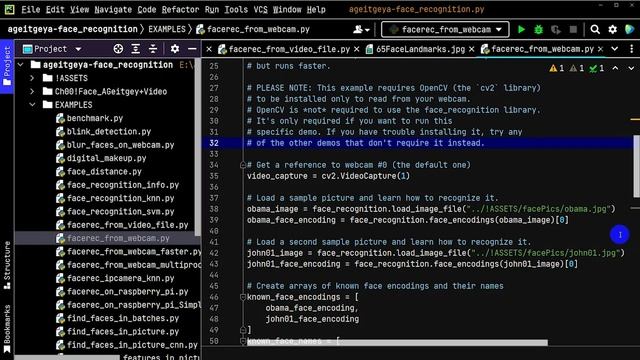
Task: Click facerec_from_webcam.py breadcrumb
Action: click(253, 29)
